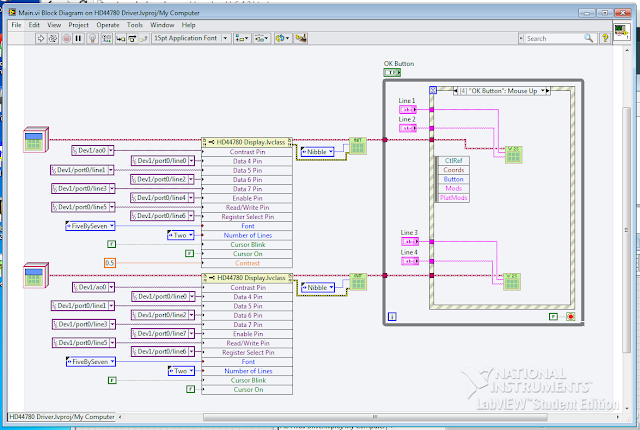Click the magnifier icon beside Search
This screenshot has height=430, width=640.
click(589, 38)
